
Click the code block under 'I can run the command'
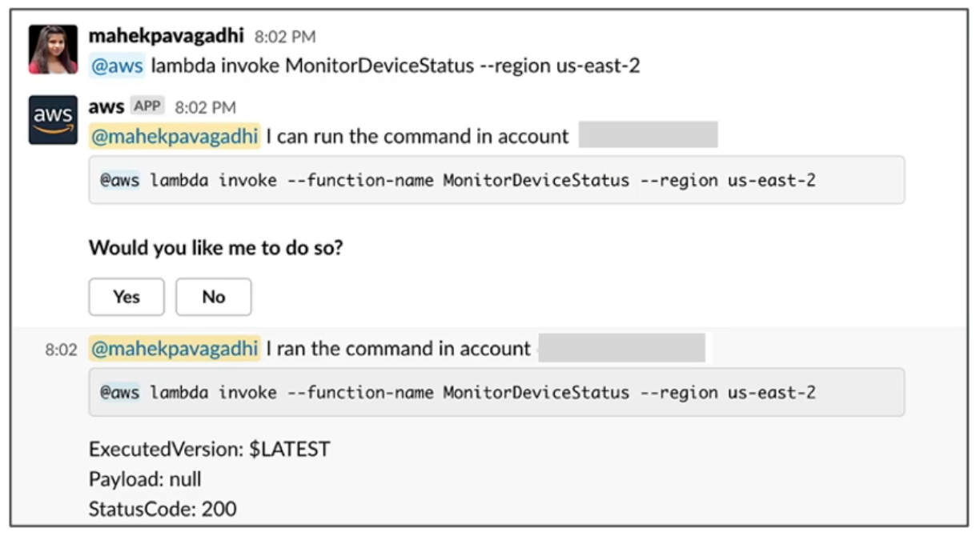tap(496, 180)
